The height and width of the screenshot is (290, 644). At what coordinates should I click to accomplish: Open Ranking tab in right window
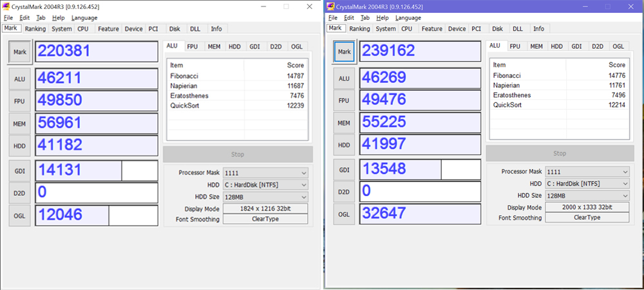pos(359,29)
